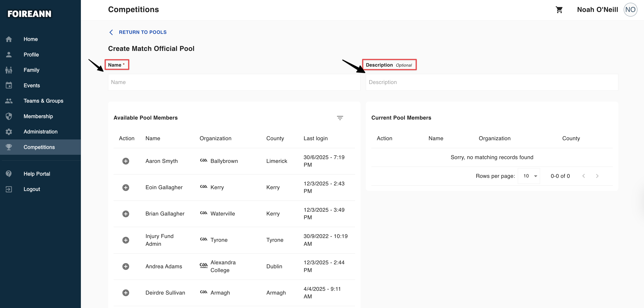The width and height of the screenshot is (644, 308).
Task: Add Aaron Smyth to the pool
Action: coord(126,161)
